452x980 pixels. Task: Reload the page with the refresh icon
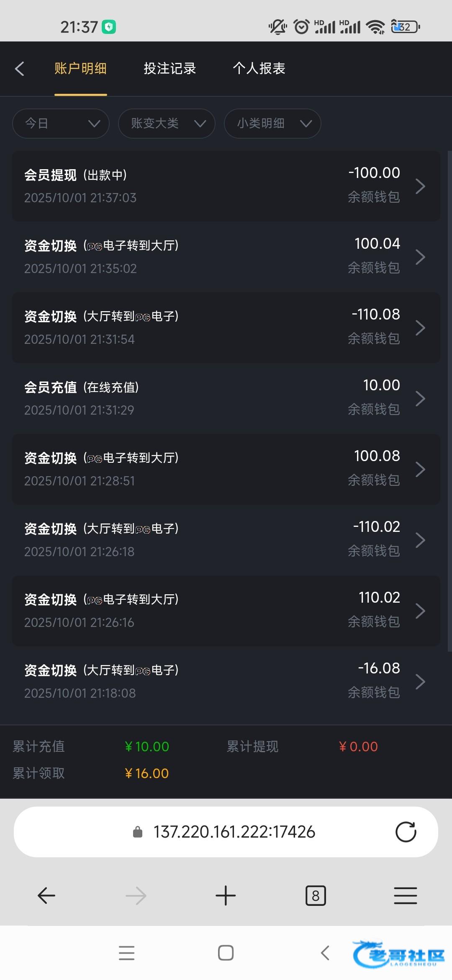[x=406, y=832]
